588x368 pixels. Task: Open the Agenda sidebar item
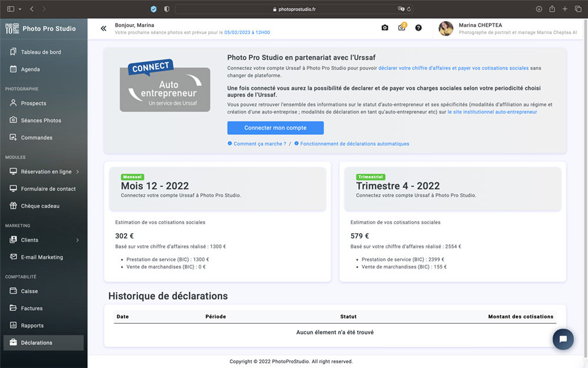click(30, 69)
